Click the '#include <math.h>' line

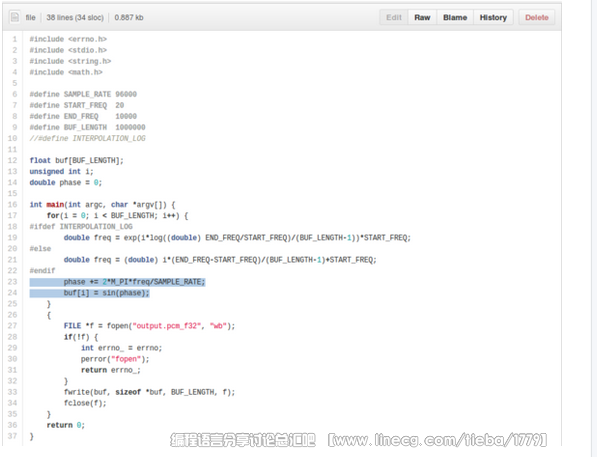point(66,72)
